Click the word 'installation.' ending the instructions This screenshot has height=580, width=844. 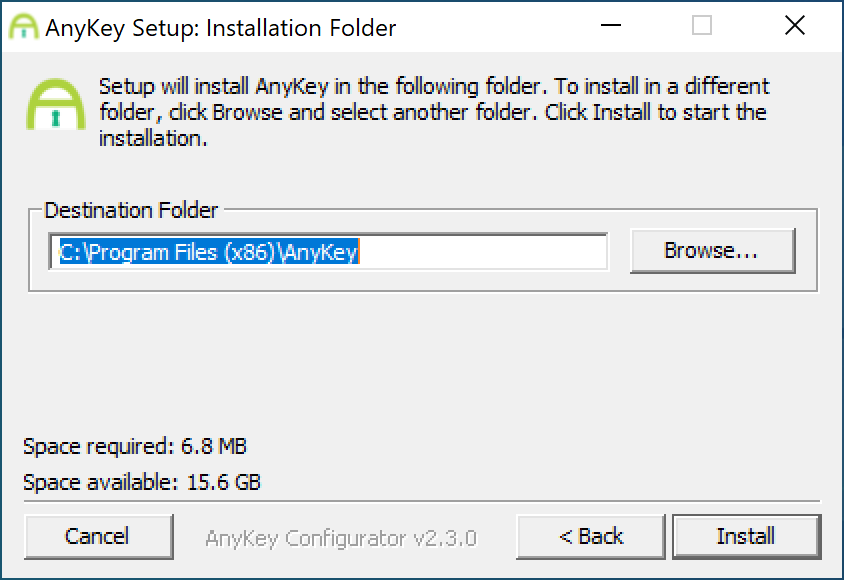tap(153, 139)
